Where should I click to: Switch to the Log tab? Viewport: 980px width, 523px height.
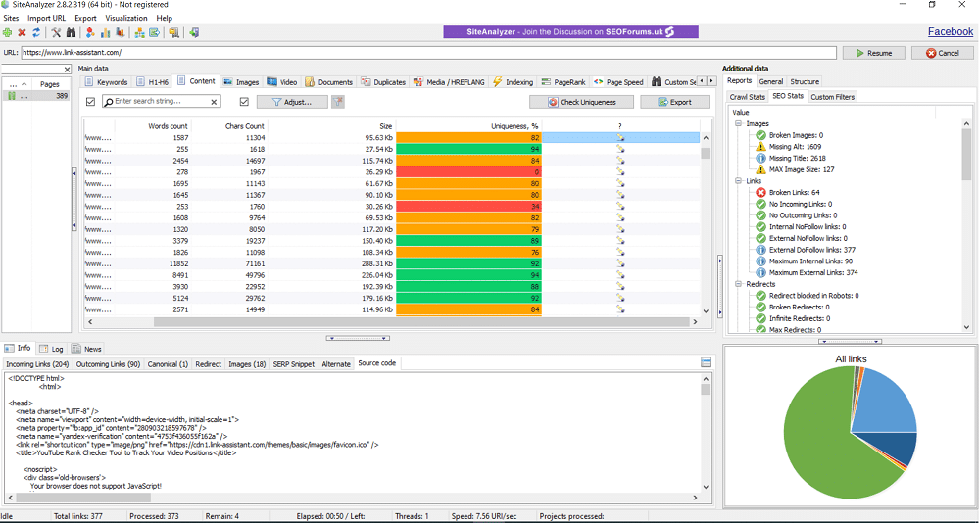pyautogui.click(x=52, y=349)
